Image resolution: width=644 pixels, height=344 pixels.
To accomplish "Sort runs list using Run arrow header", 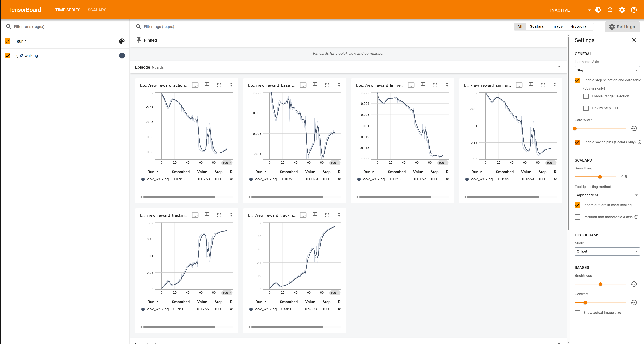I will click(x=22, y=41).
